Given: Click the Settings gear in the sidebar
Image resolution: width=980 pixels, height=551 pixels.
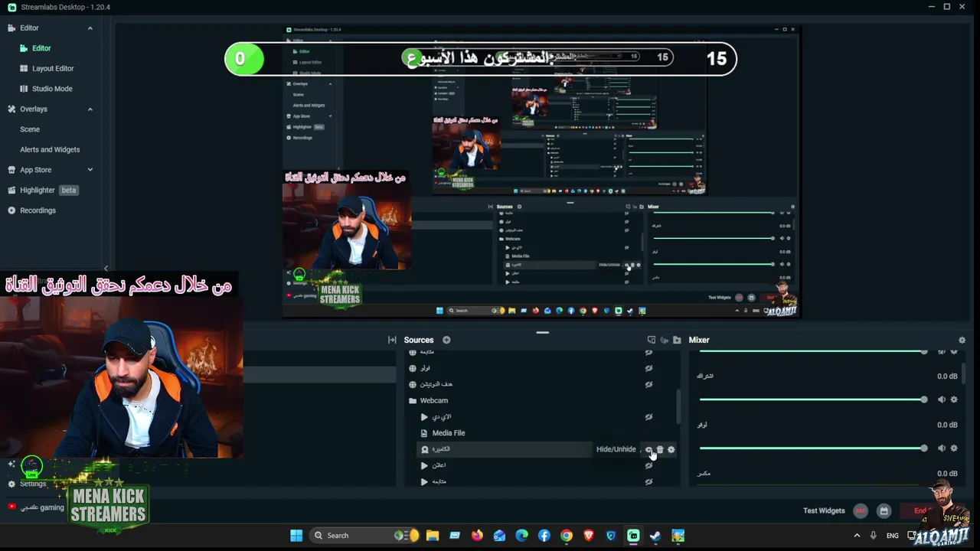Looking at the screenshot, I should coord(11,484).
